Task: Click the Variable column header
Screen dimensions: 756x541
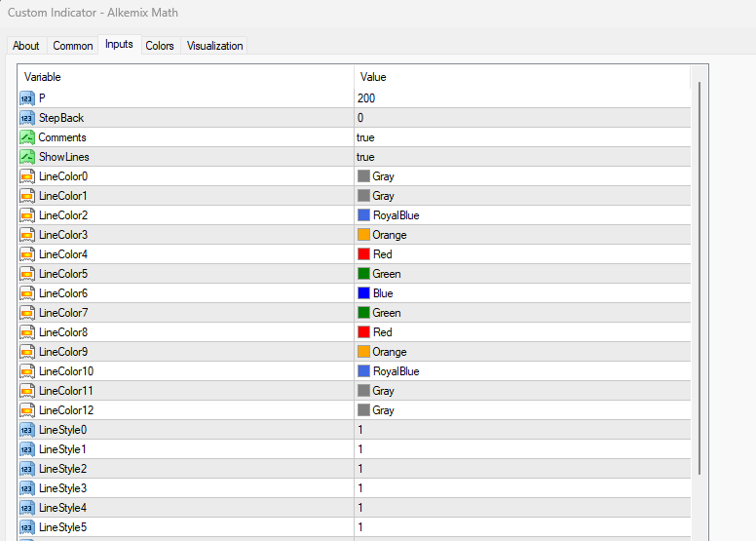Action: click(185, 77)
